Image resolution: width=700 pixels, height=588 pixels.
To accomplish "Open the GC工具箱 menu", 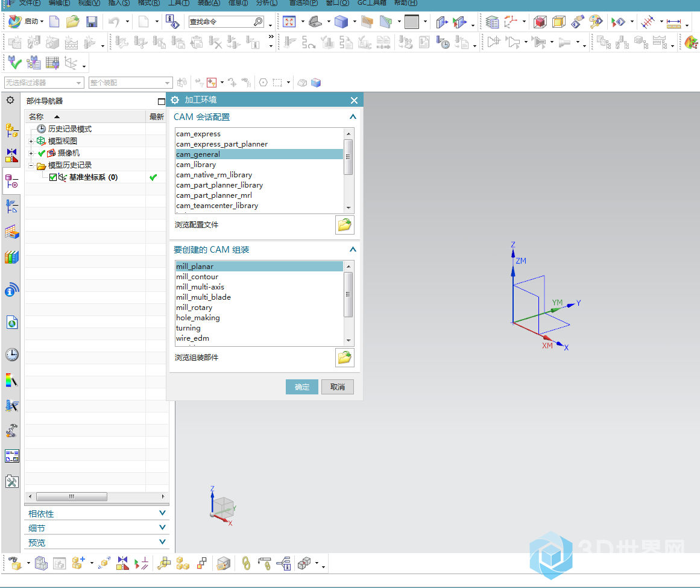I will click(372, 3).
